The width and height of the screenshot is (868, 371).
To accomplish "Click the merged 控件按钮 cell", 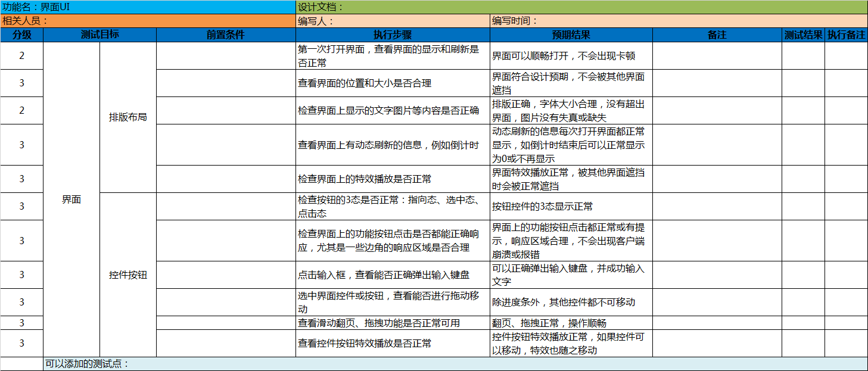I will pyautogui.click(x=128, y=275).
